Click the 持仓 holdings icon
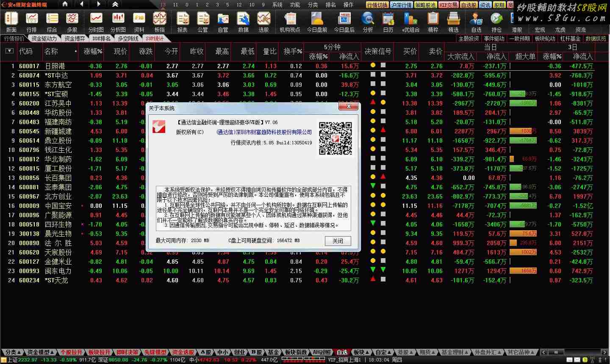The image size is (610, 364). tap(496, 22)
